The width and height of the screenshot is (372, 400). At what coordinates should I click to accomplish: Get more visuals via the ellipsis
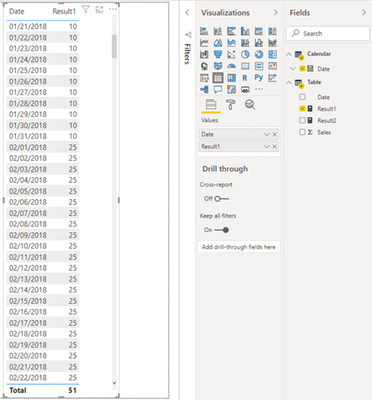click(259, 89)
